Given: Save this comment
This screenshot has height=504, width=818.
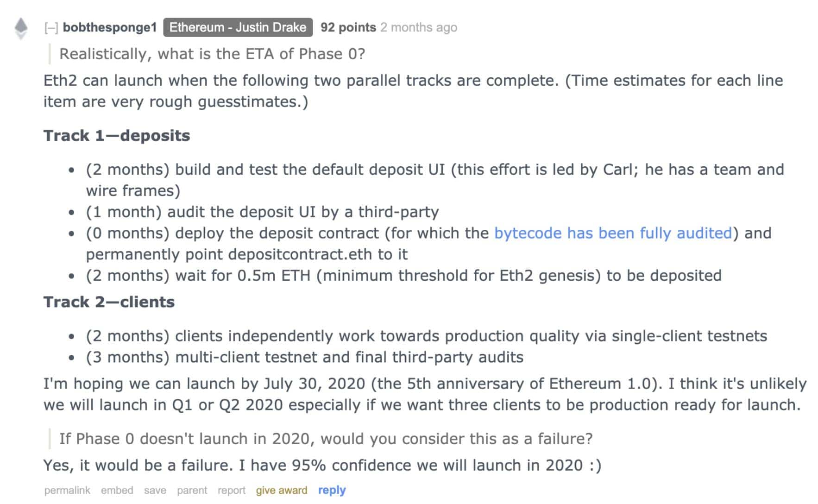Looking at the screenshot, I should coord(155,490).
